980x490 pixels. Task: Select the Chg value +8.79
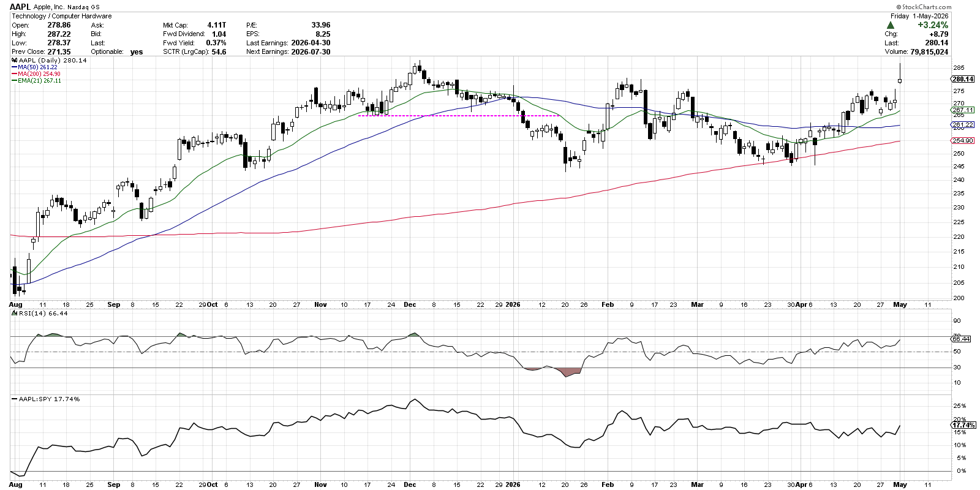(938, 34)
